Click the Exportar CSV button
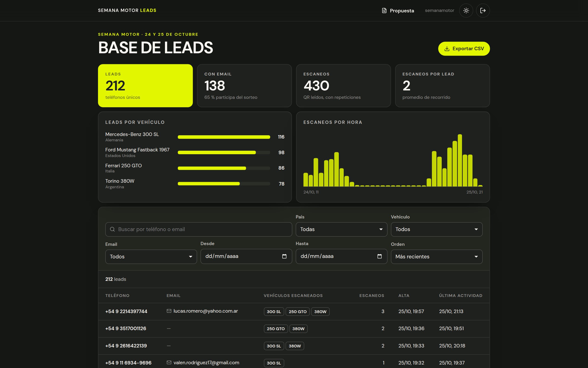The image size is (588, 368). click(x=464, y=49)
